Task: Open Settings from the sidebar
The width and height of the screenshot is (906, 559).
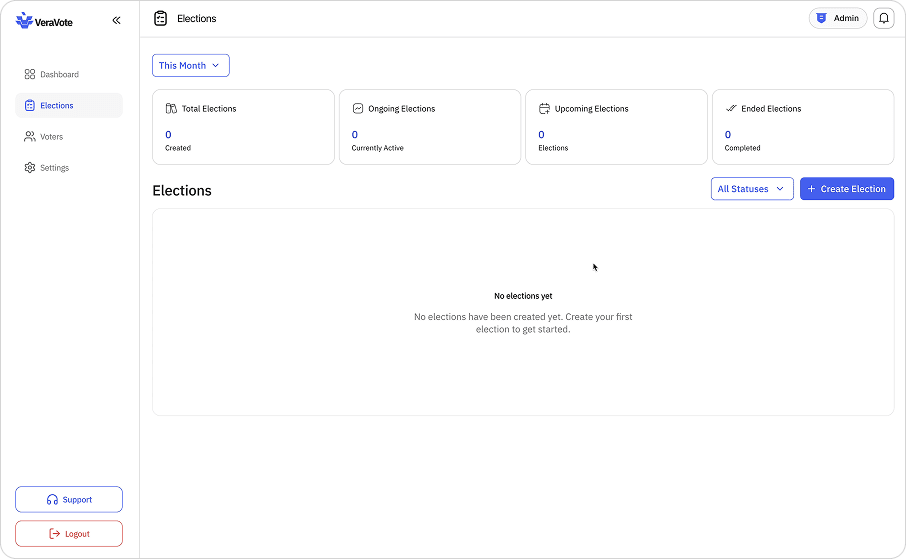Action: [69, 168]
